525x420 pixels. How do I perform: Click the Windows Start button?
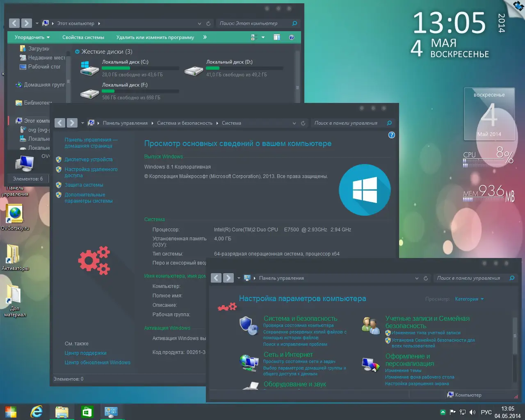coord(11,411)
